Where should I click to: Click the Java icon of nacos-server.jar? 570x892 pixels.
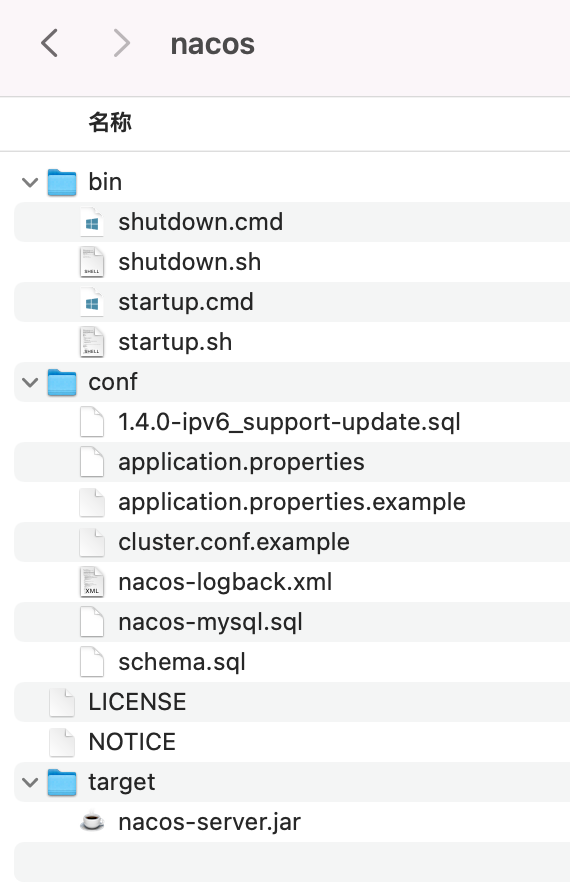[92, 822]
